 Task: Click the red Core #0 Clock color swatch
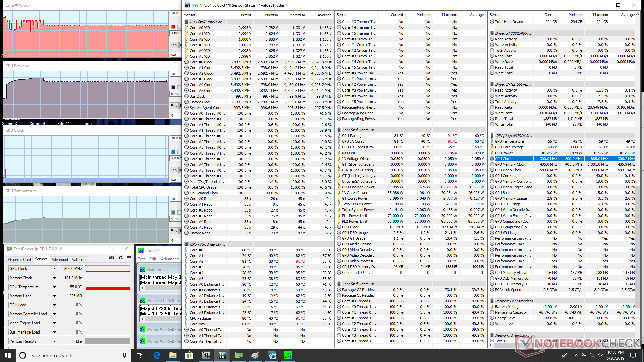173,27
